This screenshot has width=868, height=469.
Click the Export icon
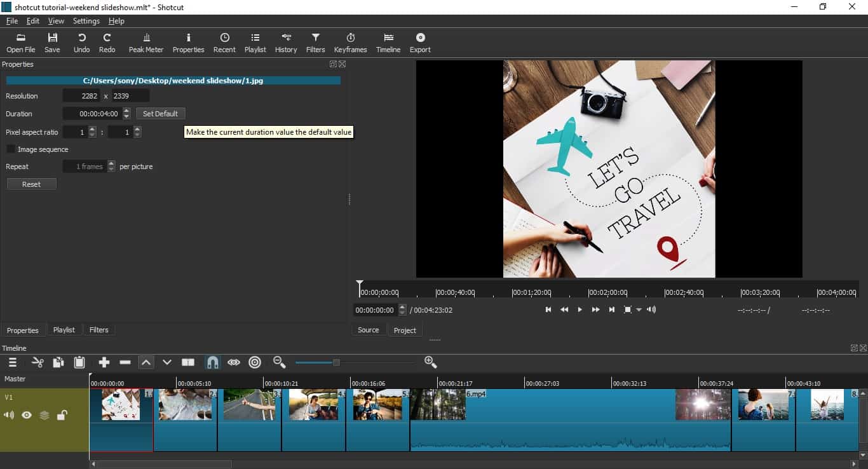click(420, 43)
